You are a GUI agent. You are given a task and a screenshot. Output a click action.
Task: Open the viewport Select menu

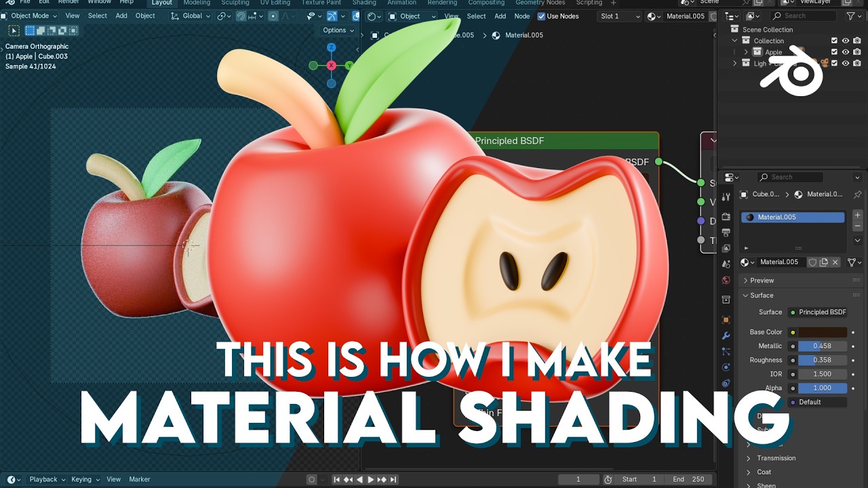[98, 16]
